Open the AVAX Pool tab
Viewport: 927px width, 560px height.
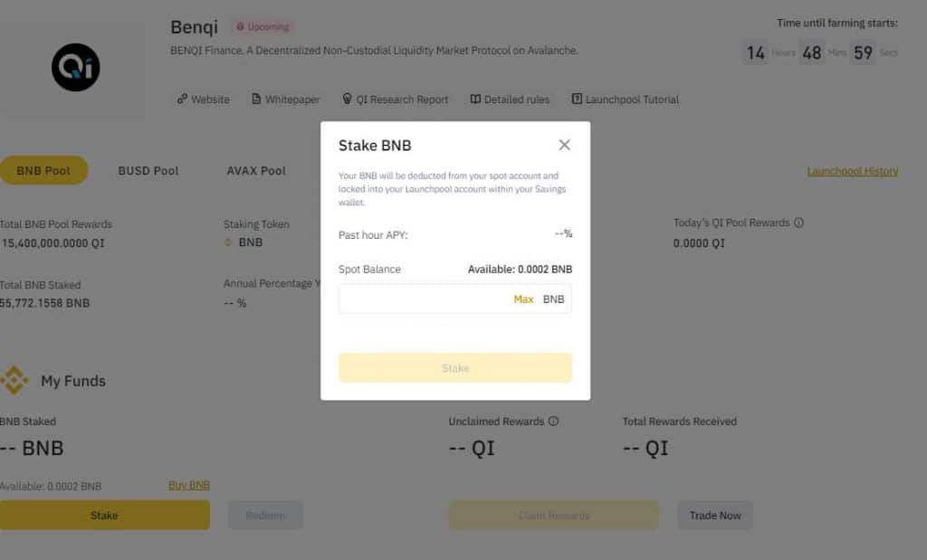[x=256, y=170]
